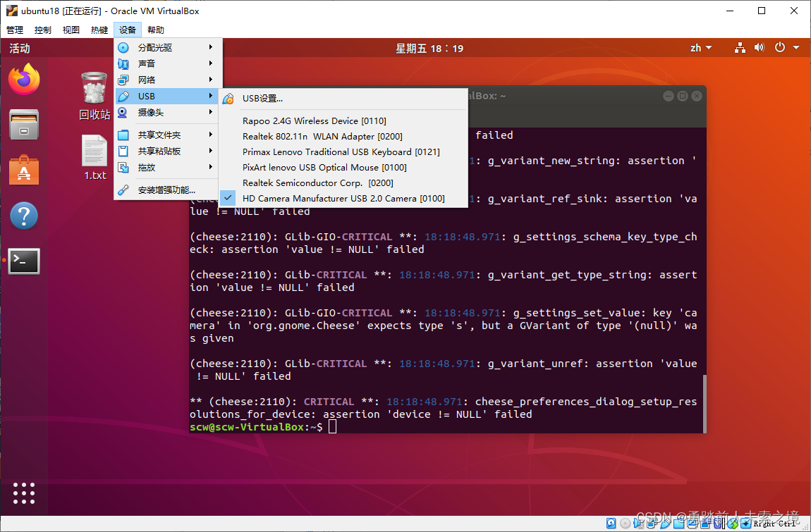811x532 pixels.
Task: Open the 视图 menu
Action: pyautogui.click(x=71, y=30)
